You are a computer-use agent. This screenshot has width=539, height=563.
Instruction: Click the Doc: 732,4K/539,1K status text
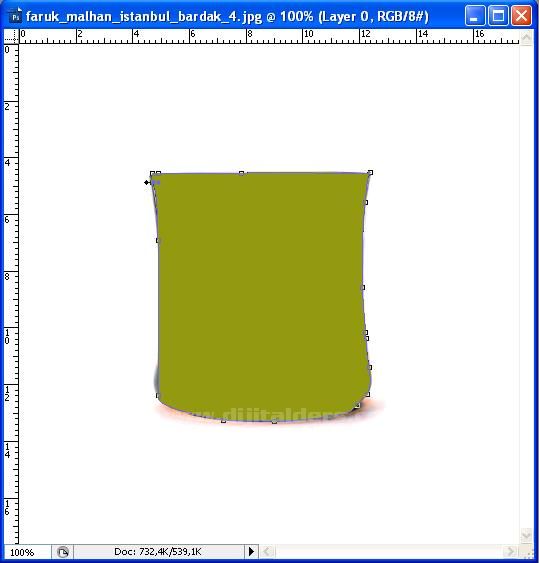tap(158, 552)
